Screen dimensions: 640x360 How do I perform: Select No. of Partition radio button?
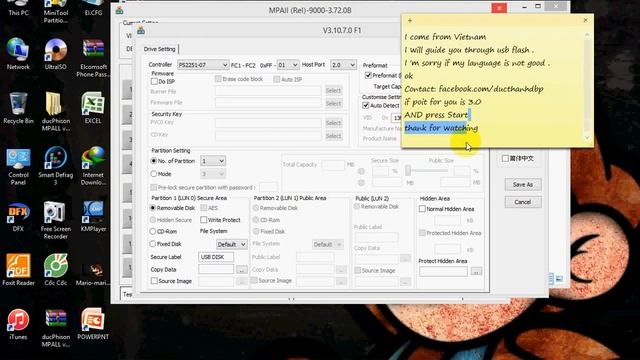(x=153, y=161)
